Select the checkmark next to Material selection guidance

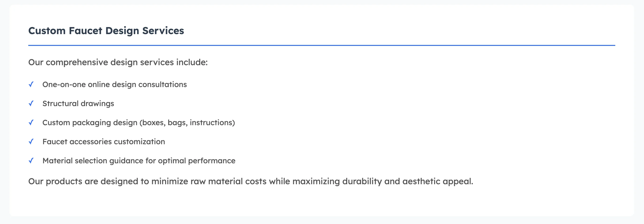[x=31, y=160]
